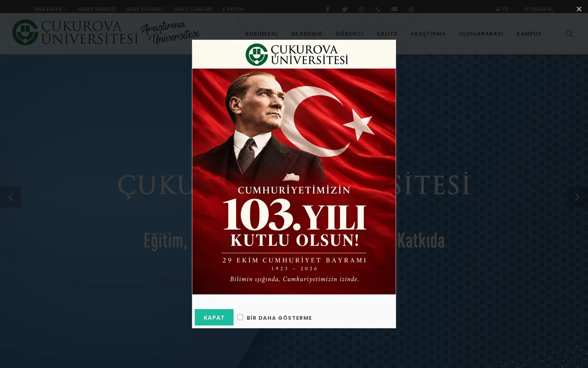
Task: Click the Araştırma Üniversitesi script logo
Action: point(170,33)
